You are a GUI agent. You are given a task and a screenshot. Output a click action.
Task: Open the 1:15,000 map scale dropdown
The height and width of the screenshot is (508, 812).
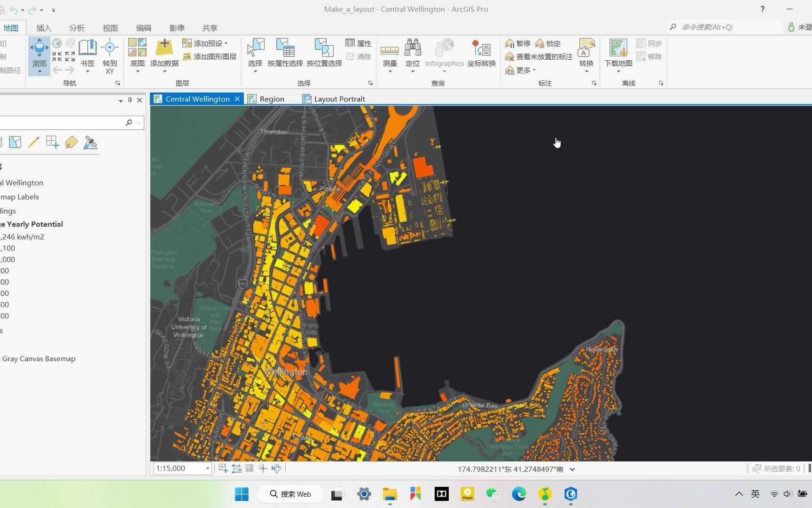[x=207, y=468]
